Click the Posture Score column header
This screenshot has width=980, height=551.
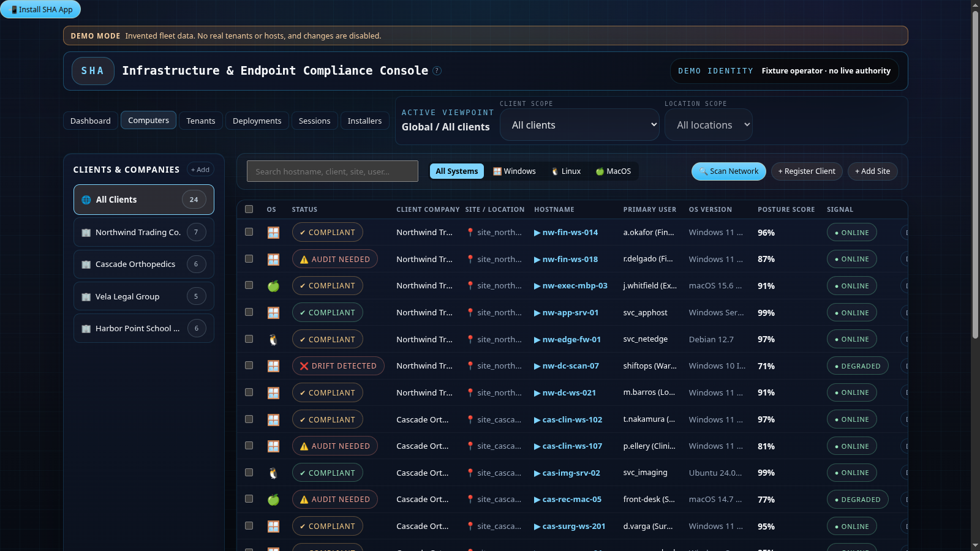(x=786, y=209)
